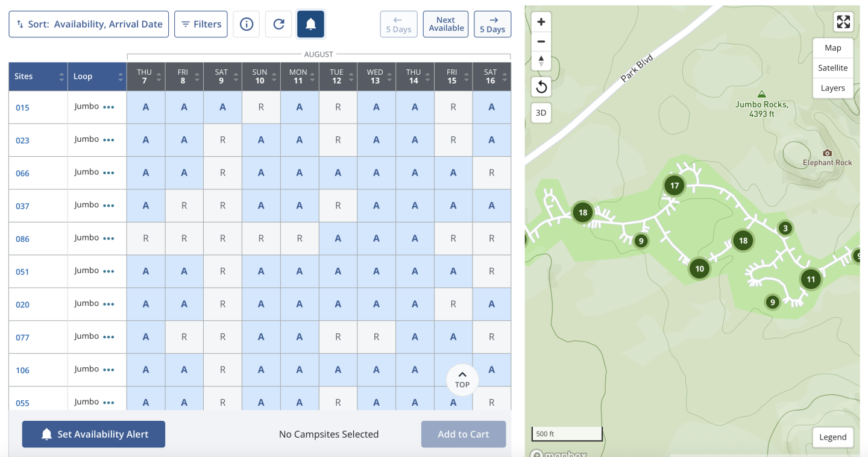The width and height of the screenshot is (868, 457).
Task: Switch to Satellite map view
Action: (832, 68)
